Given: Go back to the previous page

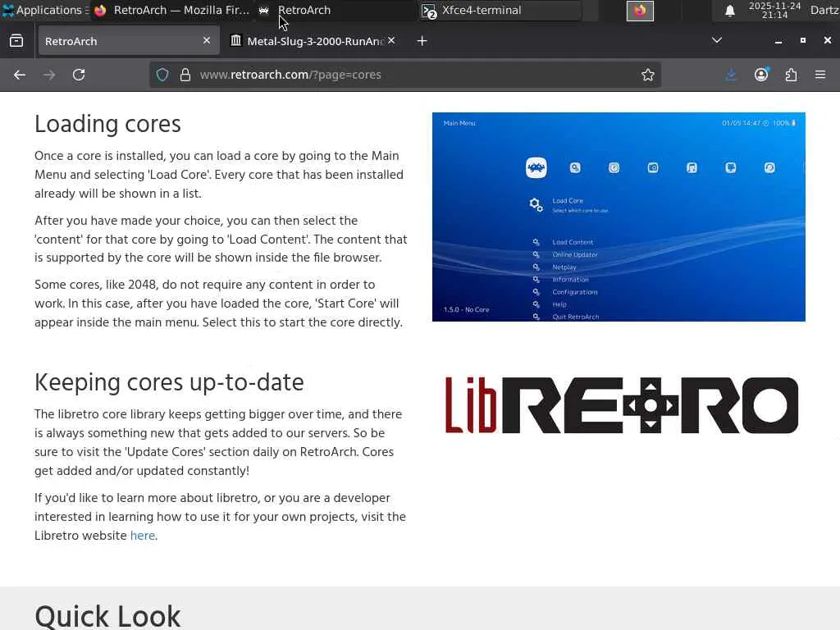Looking at the screenshot, I should pos(20,75).
